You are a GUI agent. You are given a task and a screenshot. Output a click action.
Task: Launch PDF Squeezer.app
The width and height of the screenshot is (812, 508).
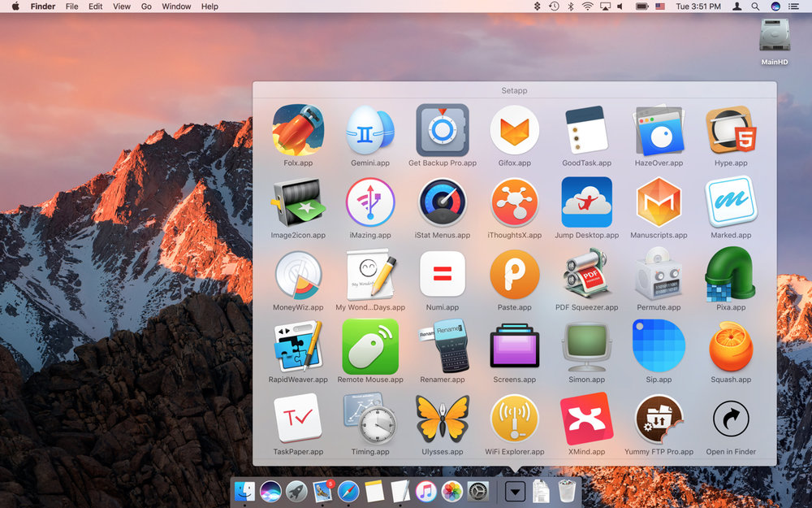pos(586,275)
